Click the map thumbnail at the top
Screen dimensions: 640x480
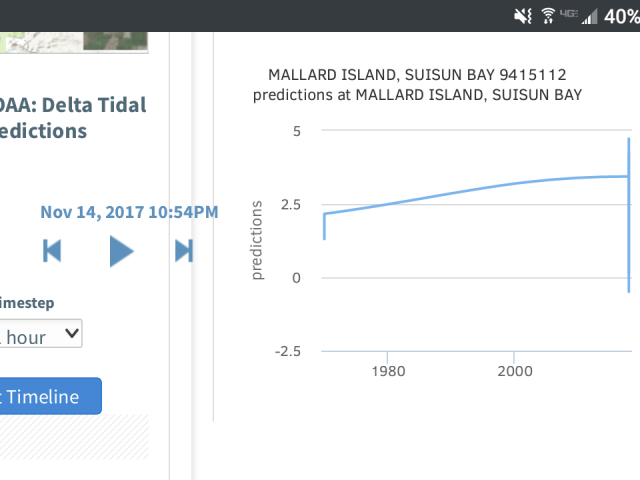pos(74,41)
